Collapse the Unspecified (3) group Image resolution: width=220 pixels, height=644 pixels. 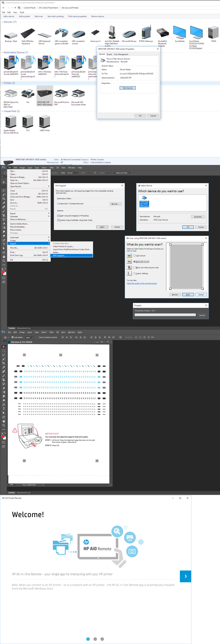[x=2, y=111]
